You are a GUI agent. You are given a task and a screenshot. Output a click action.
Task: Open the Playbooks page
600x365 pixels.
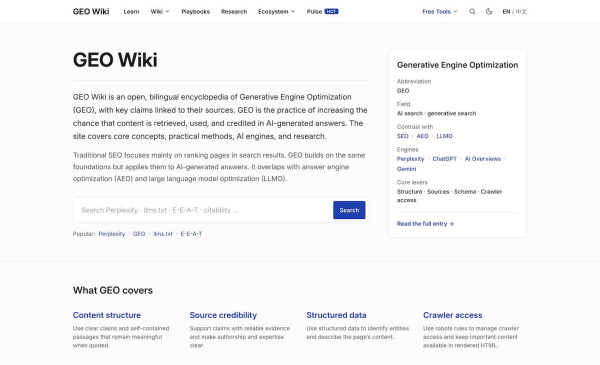(196, 11)
